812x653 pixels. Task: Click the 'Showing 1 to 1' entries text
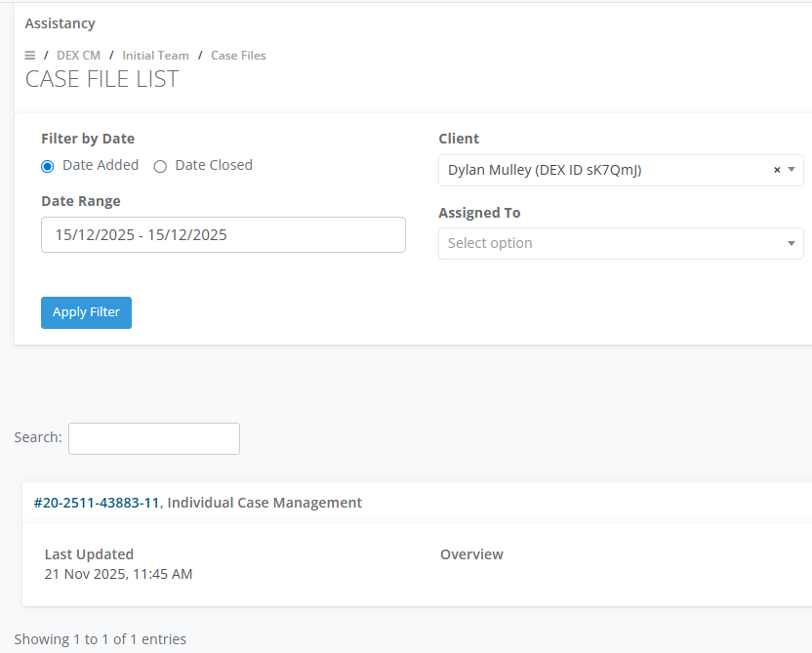(x=100, y=639)
